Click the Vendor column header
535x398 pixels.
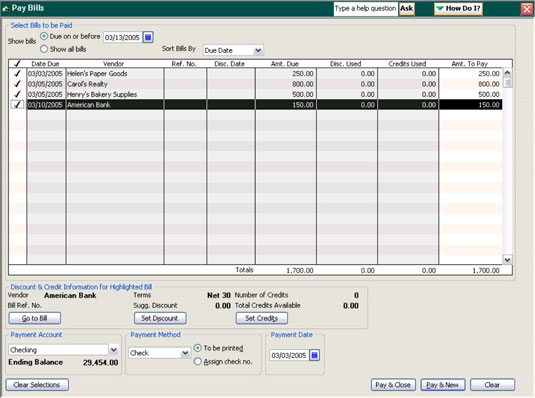pos(114,63)
